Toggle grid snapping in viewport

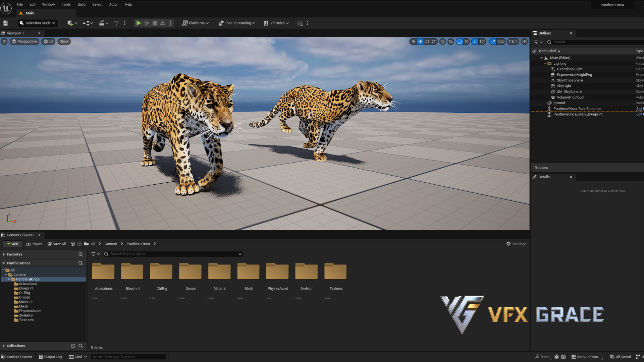tap(460, 42)
